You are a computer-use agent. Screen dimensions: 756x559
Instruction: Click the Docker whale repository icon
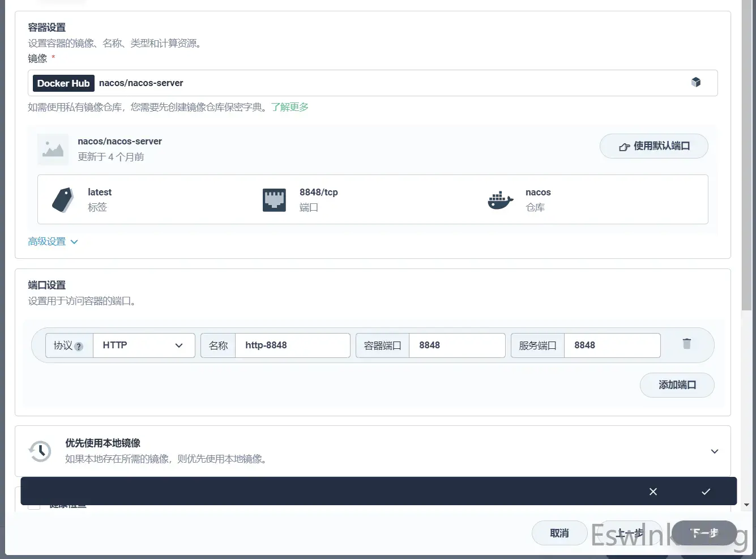click(500, 200)
